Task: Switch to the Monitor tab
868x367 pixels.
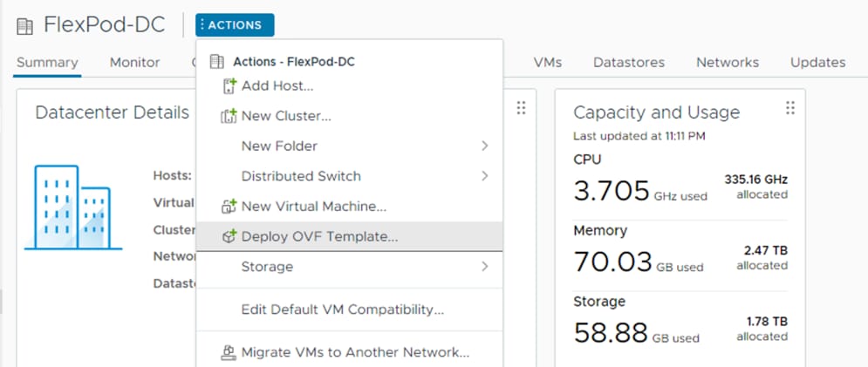Action: (134, 63)
